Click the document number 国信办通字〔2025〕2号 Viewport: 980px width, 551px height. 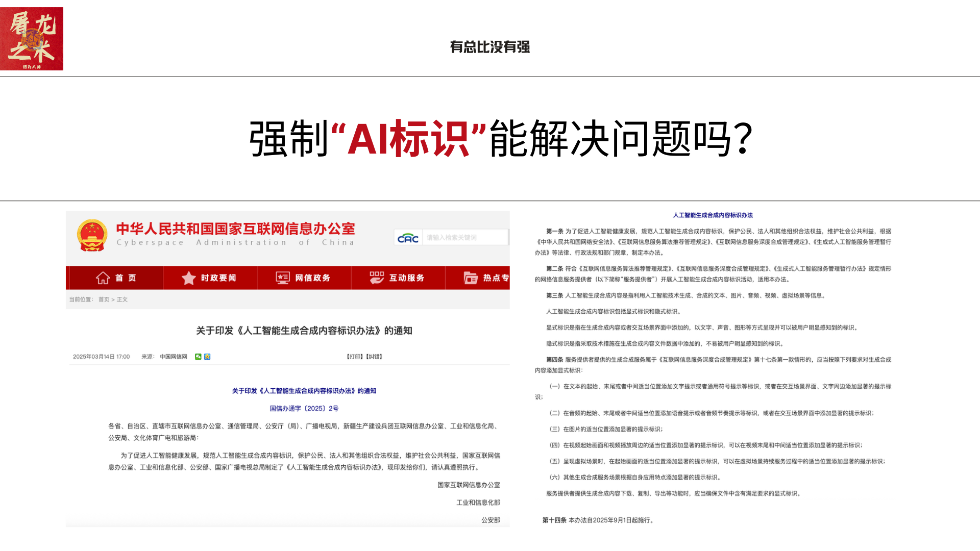(x=304, y=408)
